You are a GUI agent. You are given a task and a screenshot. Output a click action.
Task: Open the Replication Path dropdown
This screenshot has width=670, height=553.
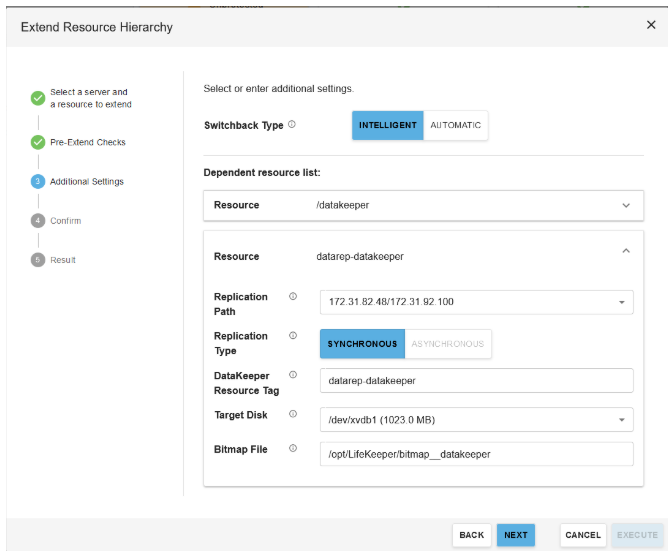pos(476,302)
